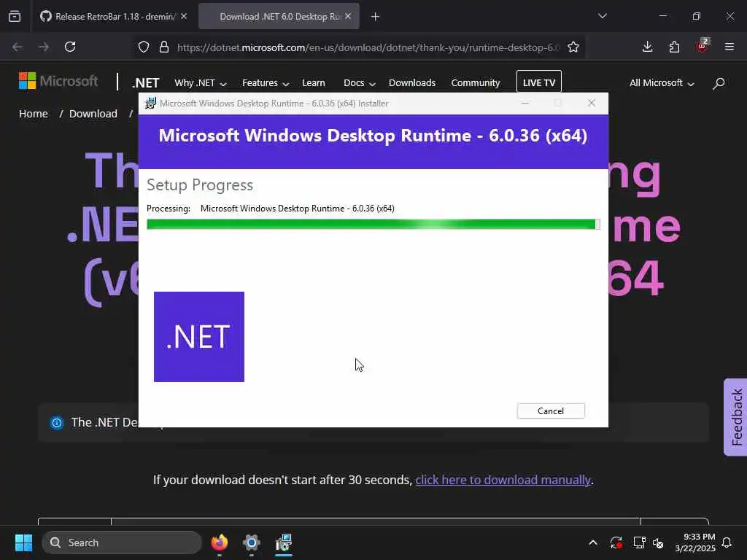Image resolution: width=747 pixels, height=560 pixels.
Task: Click the LIVE TV button
Action: [539, 82]
